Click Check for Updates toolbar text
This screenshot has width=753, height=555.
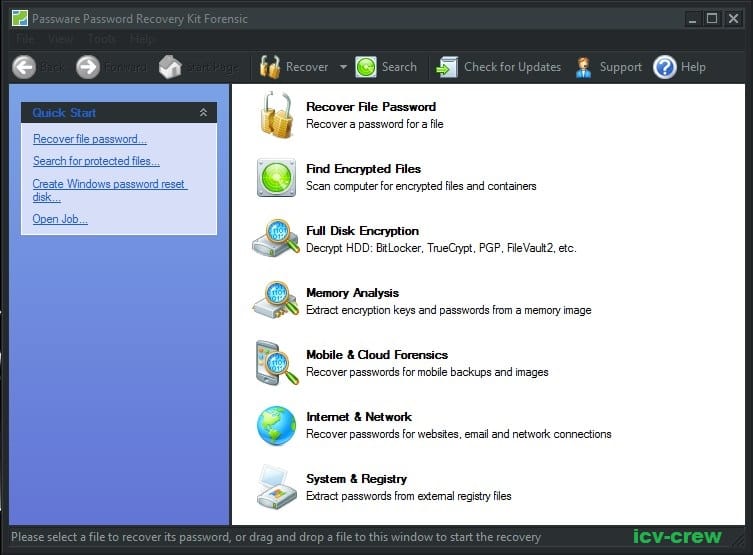point(512,67)
